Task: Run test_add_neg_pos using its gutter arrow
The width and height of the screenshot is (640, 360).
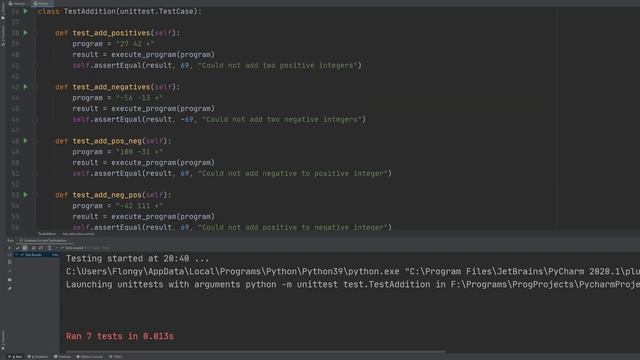Action: [25, 195]
